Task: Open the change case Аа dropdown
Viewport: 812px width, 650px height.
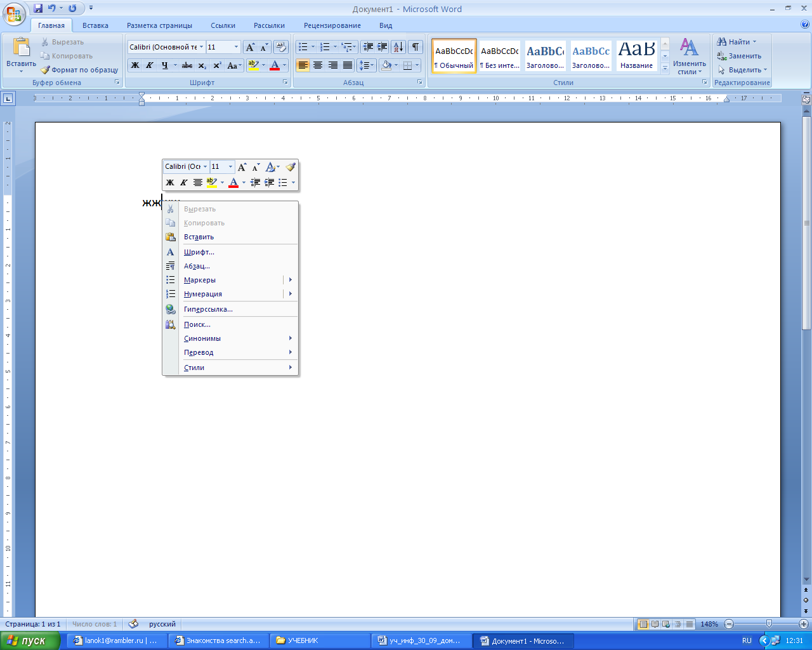Action: [x=234, y=65]
